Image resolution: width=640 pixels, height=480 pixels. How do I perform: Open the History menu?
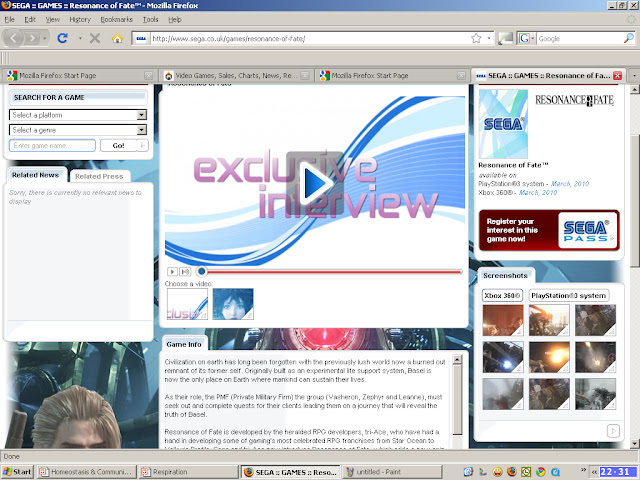(x=80, y=19)
